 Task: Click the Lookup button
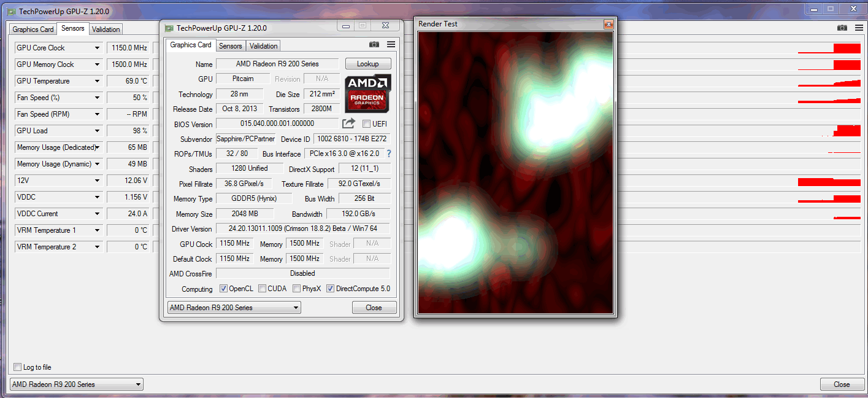point(368,64)
